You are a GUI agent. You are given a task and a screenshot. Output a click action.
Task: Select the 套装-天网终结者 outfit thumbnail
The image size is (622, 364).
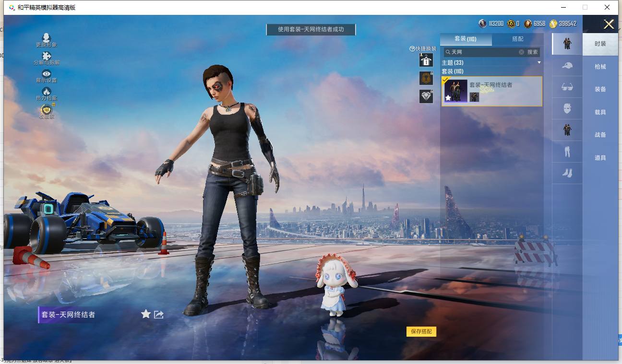click(x=455, y=91)
